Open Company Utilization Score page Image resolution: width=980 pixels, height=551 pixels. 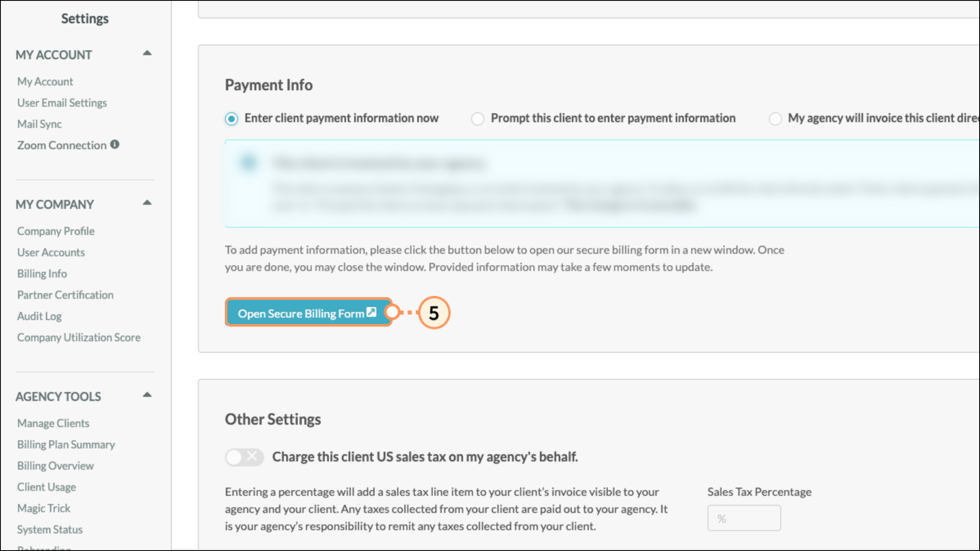pos(79,337)
